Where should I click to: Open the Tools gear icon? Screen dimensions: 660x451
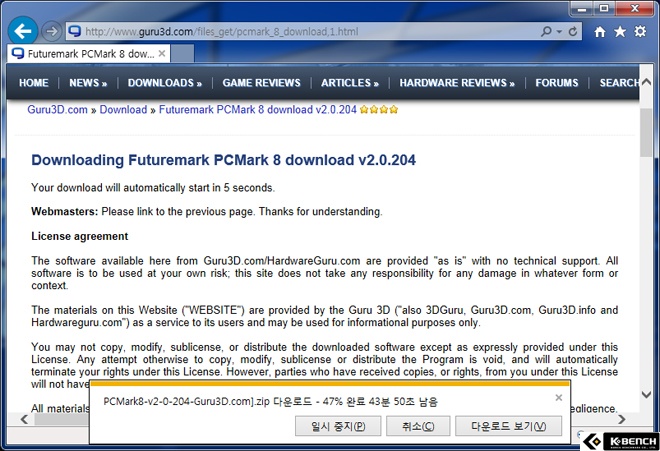pos(640,31)
